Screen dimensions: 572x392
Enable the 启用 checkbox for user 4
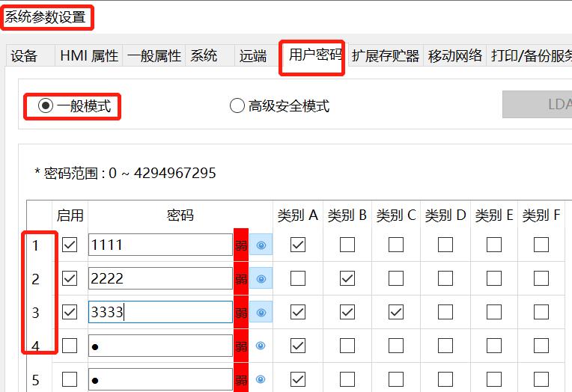point(70,346)
